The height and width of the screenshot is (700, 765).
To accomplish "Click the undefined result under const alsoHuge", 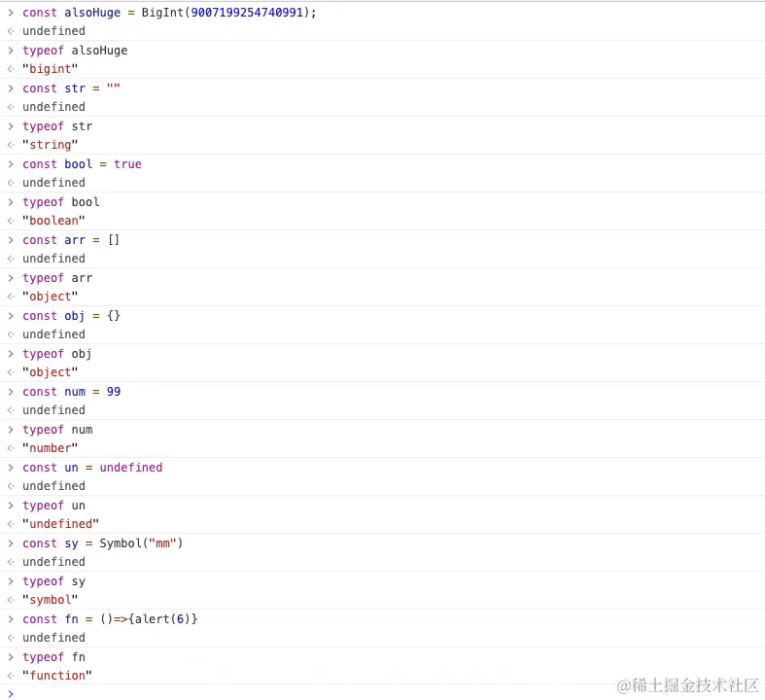I will point(53,31).
